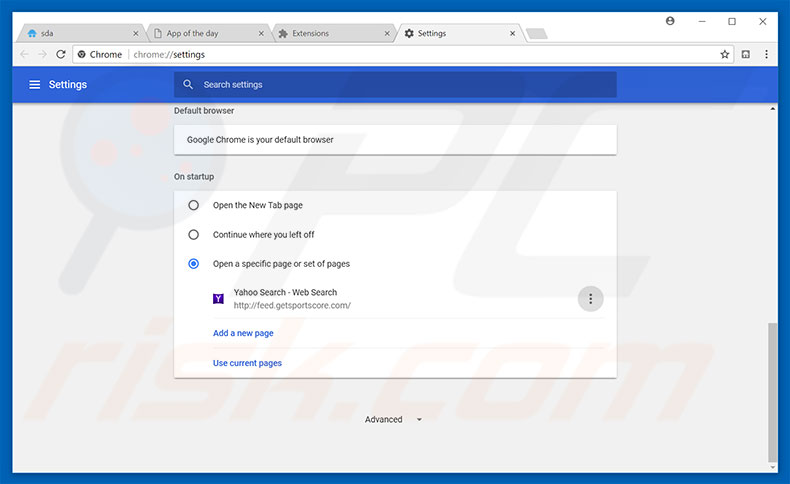The width and height of the screenshot is (790, 484).
Task: Click the Yahoo favicon of startup page
Action: (218, 299)
